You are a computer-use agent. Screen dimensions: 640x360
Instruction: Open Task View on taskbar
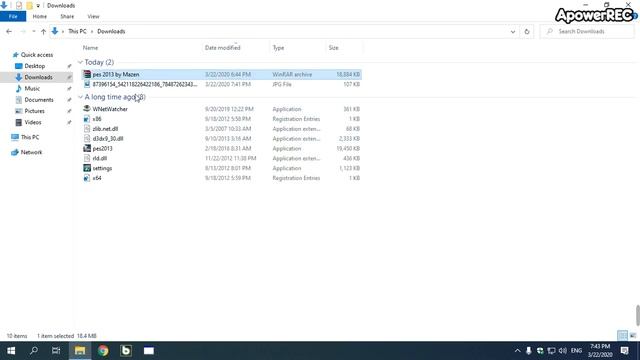pyautogui.click(x=56, y=351)
